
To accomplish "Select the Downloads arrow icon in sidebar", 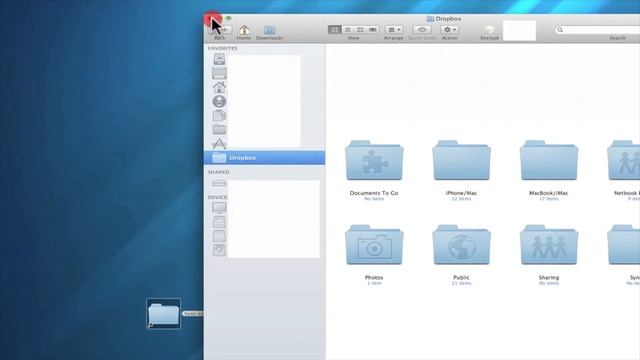I will tap(219, 101).
